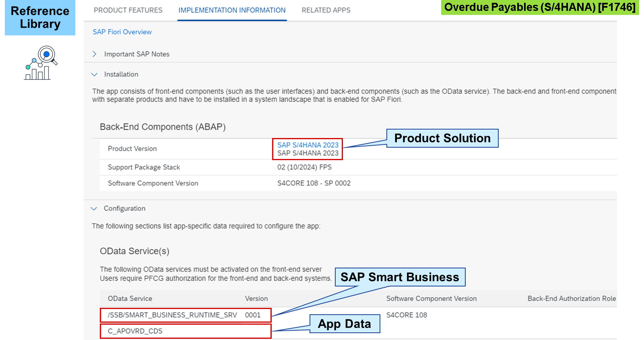Viewport: 644px width, 340px height.
Task: Click the Reference Library analytics icon
Action: [41, 63]
